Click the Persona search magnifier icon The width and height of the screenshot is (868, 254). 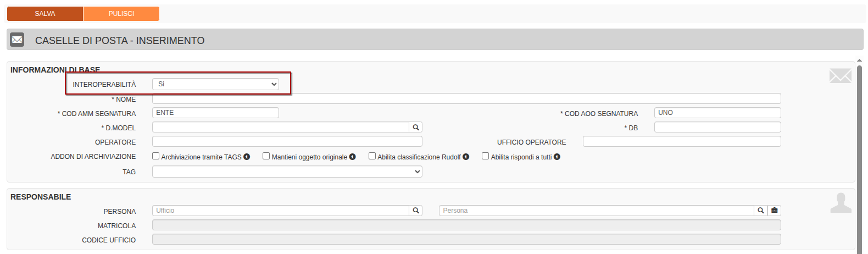pos(760,211)
